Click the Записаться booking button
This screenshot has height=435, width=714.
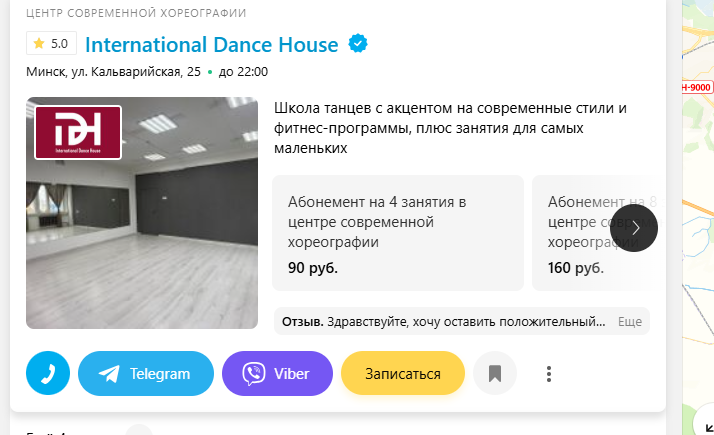[403, 373]
